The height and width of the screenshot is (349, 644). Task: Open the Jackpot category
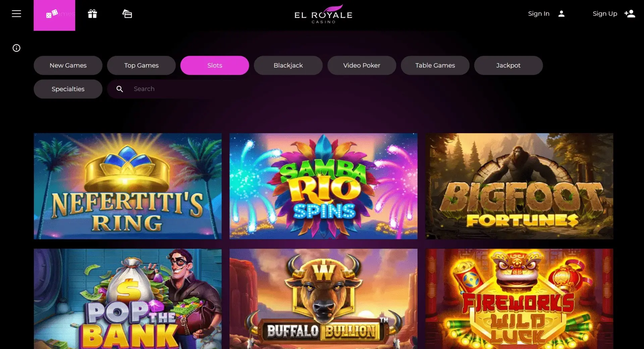point(508,65)
